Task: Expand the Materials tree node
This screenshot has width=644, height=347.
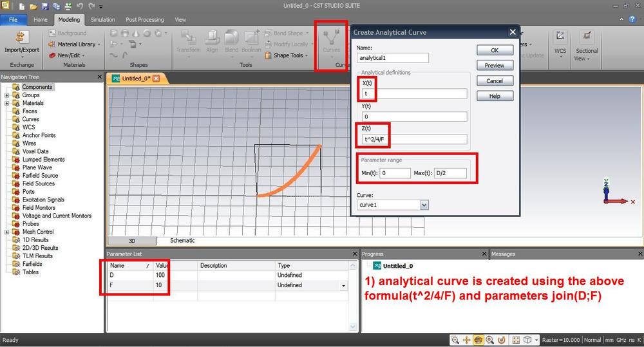Action: click(6, 103)
